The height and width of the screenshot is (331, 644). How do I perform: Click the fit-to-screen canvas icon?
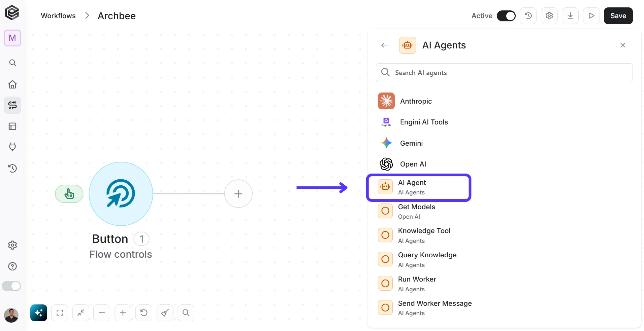(60, 313)
